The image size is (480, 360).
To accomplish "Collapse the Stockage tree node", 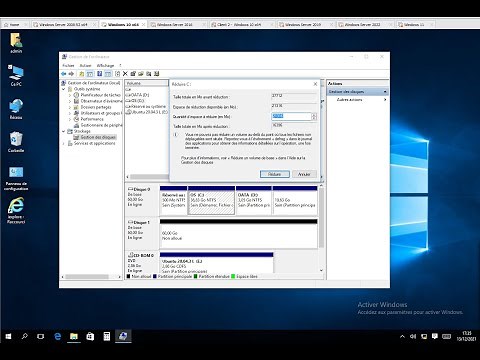I will pyautogui.click(x=64, y=131).
